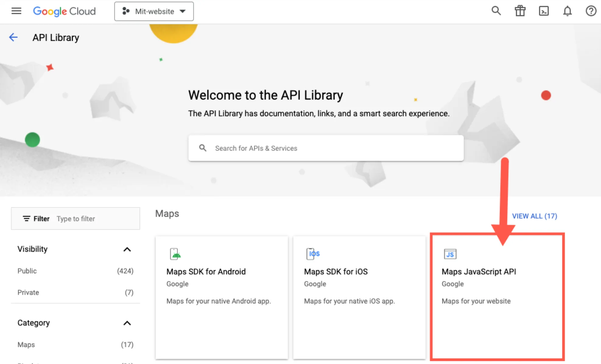
Task: Open help using the question mark icon
Action: coord(591,11)
